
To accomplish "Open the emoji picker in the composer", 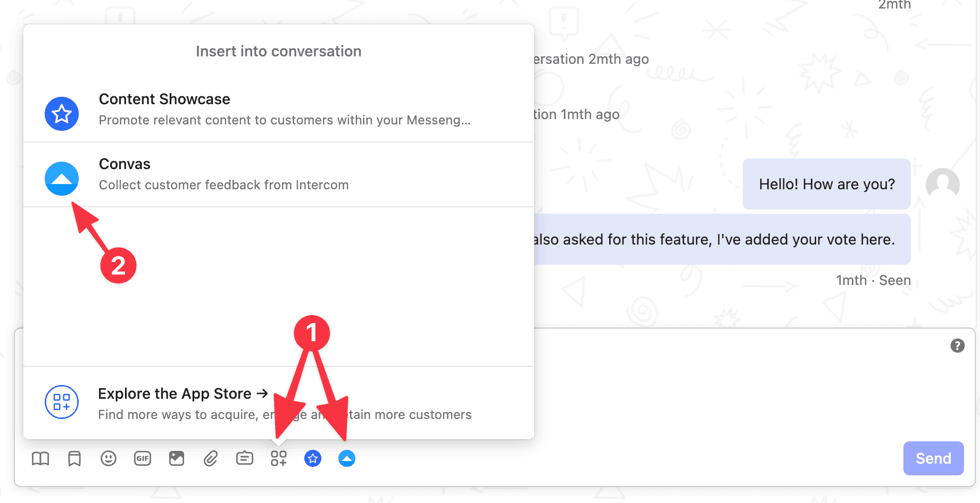I will (x=109, y=458).
